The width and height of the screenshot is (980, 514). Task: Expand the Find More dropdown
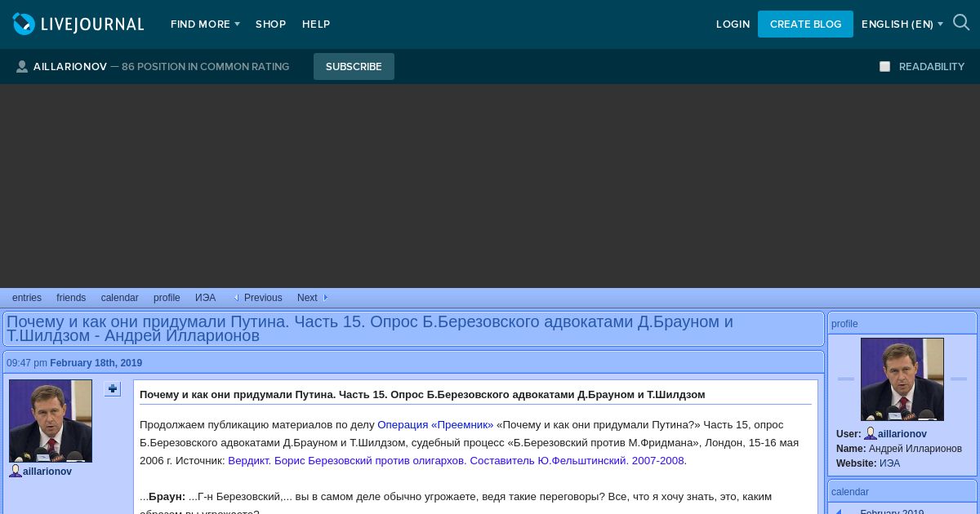click(205, 24)
